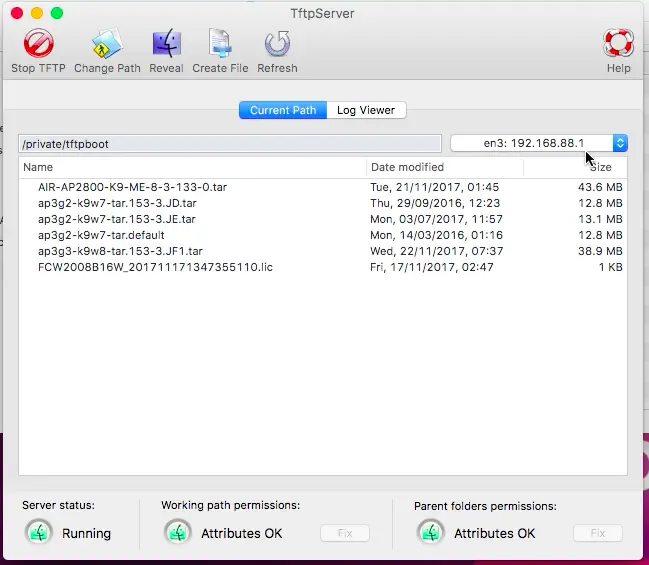This screenshot has width=649, height=565.
Task: Select the Current Path tab
Action: coord(283,110)
